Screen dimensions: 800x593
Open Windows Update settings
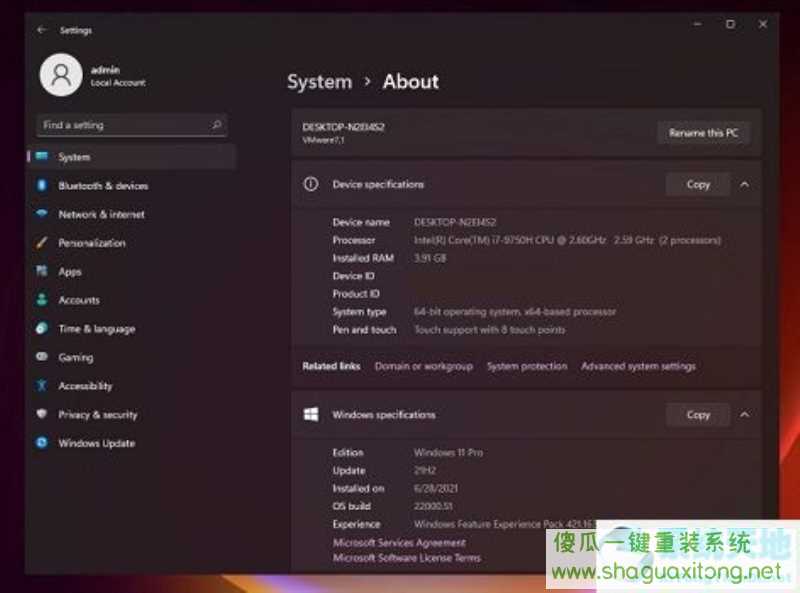click(x=132, y=442)
